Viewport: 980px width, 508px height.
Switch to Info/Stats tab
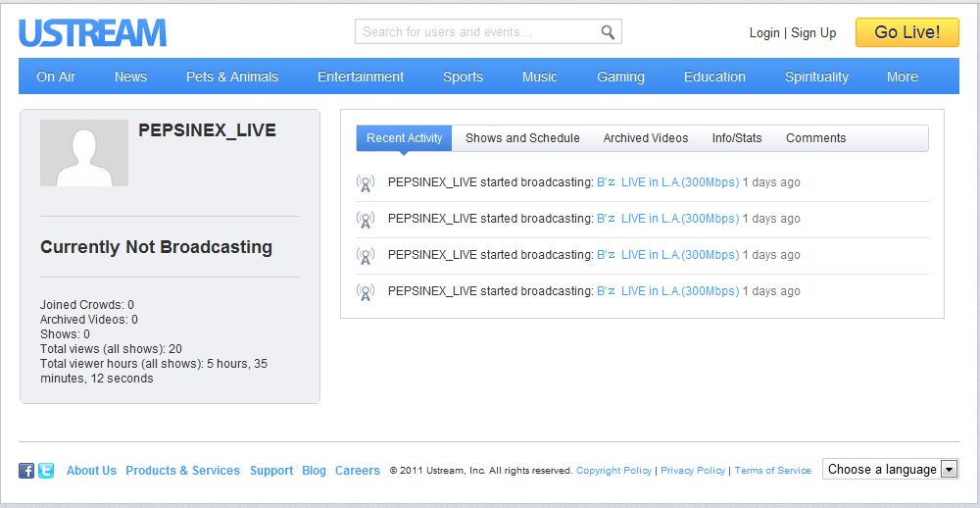click(x=737, y=138)
